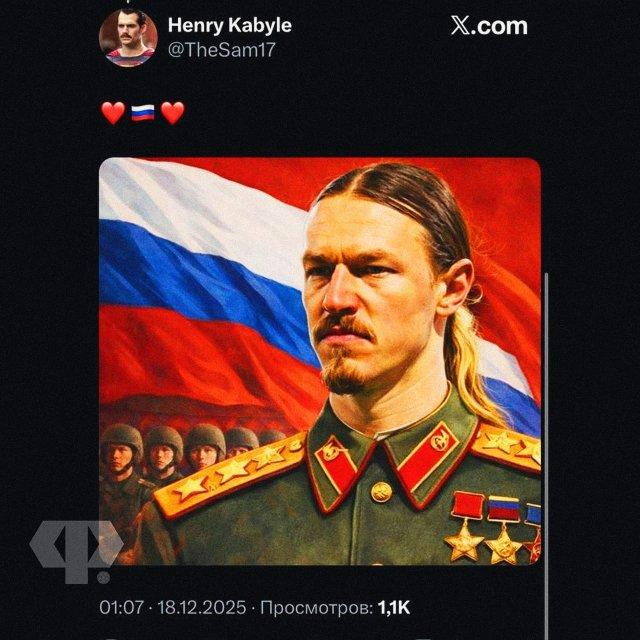Click the gray watermark logo at bottom left

tap(76, 549)
